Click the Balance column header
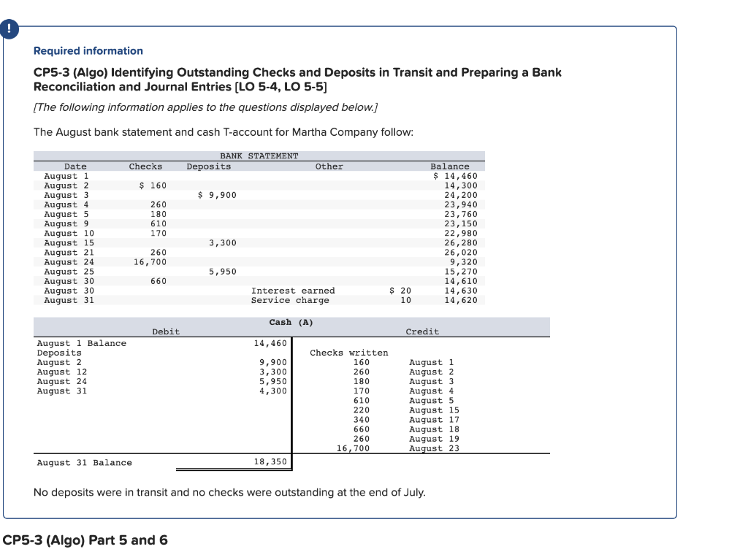748x560 pixels. 449,166
